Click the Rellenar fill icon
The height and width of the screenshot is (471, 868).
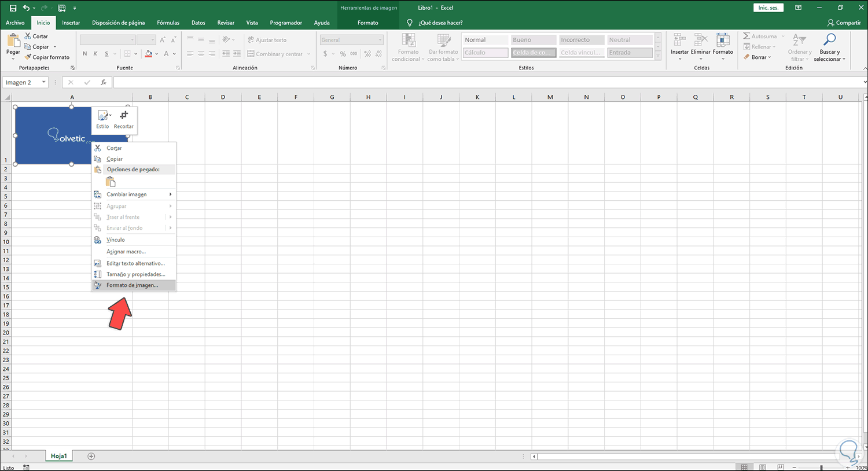pos(746,47)
